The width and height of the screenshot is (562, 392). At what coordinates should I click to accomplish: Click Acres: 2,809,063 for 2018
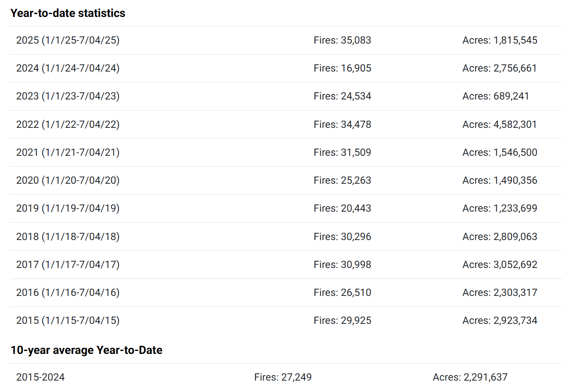pyautogui.click(x=500, y=237)
